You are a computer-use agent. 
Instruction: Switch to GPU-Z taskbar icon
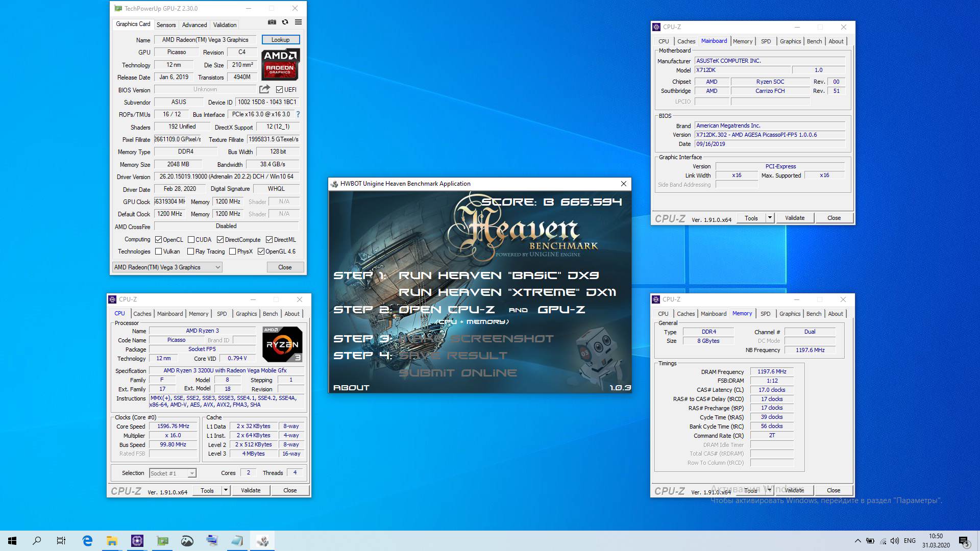[162, 541]
